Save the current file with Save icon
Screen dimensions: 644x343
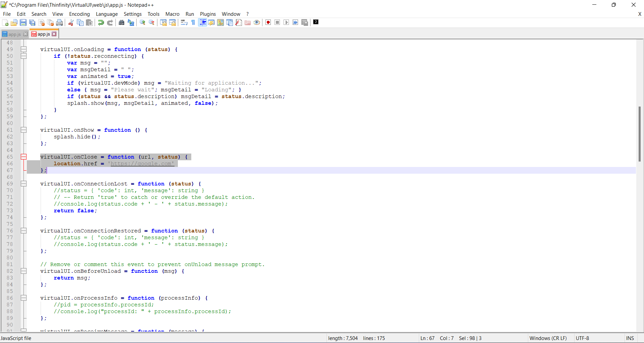pyautogui.click(x=23, y=23)
